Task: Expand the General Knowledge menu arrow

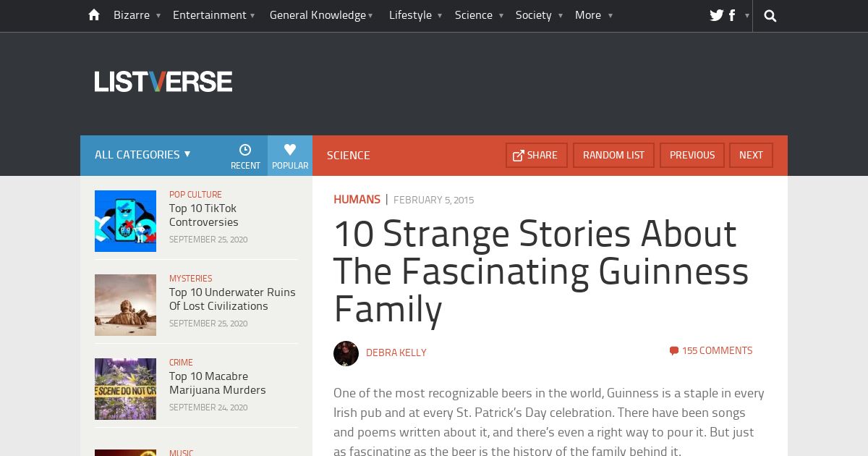Action: (370, 16)
